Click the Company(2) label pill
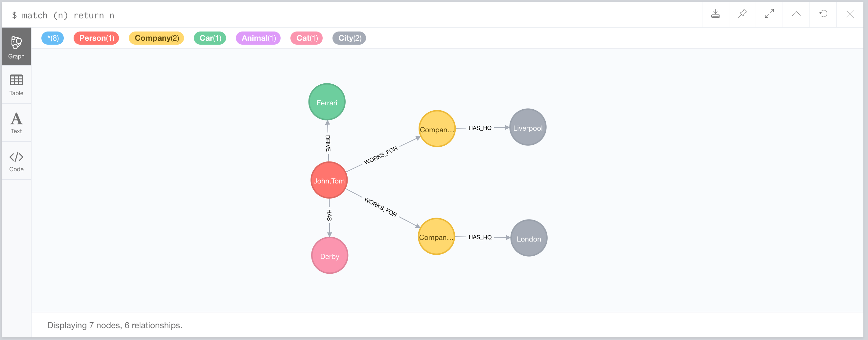Screen dimensions: 868x340 pos(156,38)
